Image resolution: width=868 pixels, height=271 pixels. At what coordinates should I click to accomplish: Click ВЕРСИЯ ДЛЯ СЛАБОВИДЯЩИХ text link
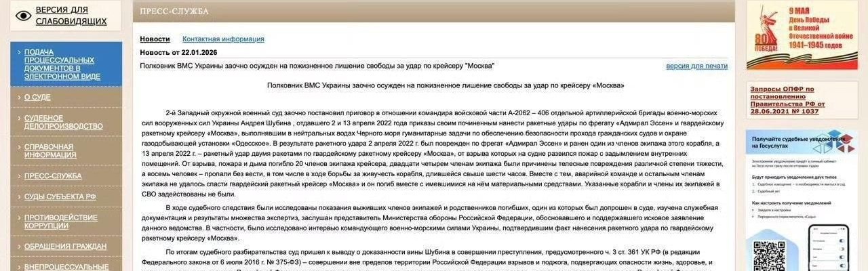click(x=71, y=16)
